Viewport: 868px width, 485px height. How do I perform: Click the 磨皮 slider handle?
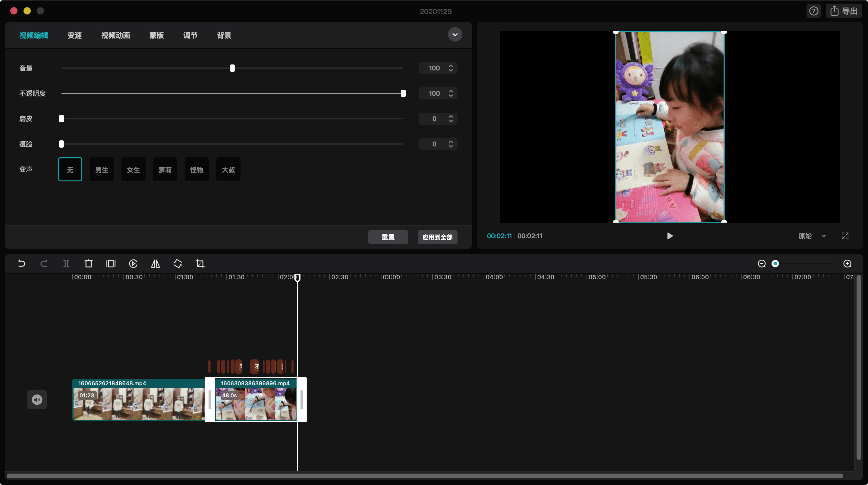(61, 119)
